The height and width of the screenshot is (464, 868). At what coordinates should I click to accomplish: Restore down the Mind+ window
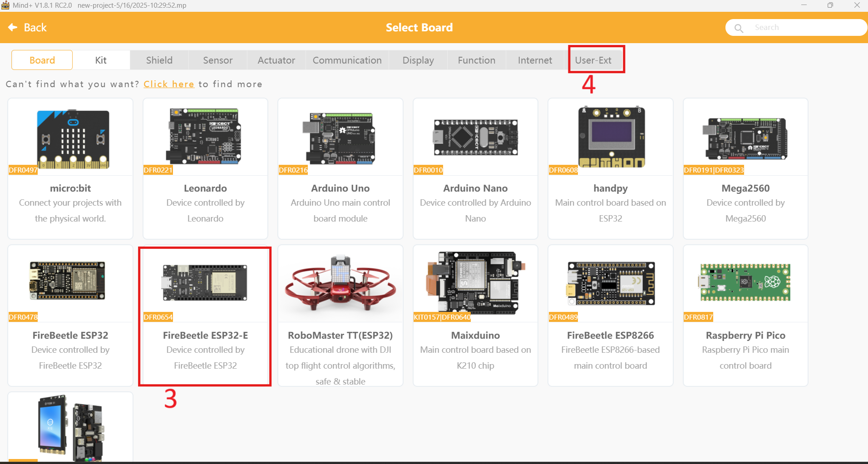click(830, 5)
